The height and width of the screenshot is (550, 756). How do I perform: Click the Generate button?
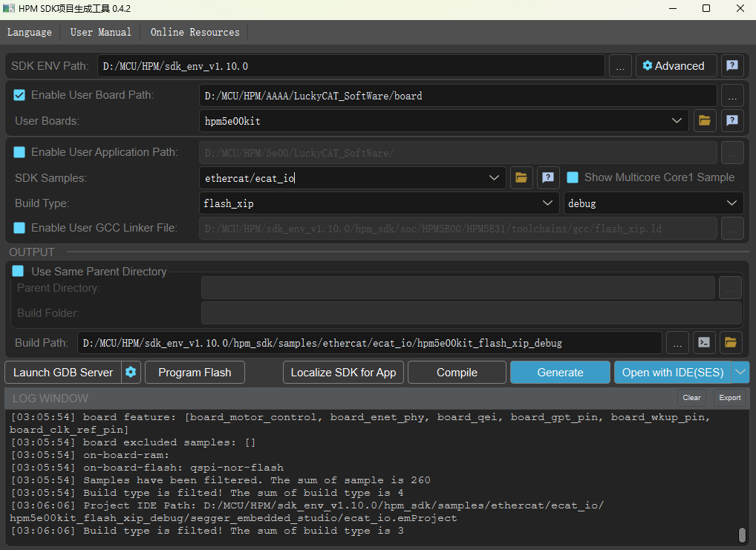[560, 373]
